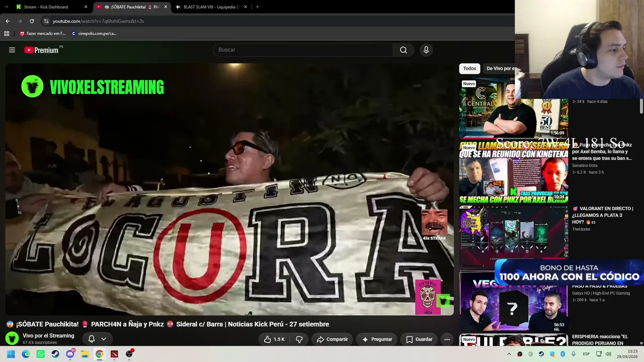Go to YouTube Premium home logo
644x362 pixels.
pos(41,50)
